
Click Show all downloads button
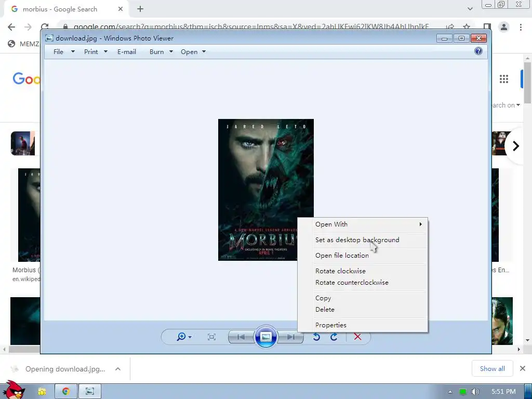pos(493,368)
